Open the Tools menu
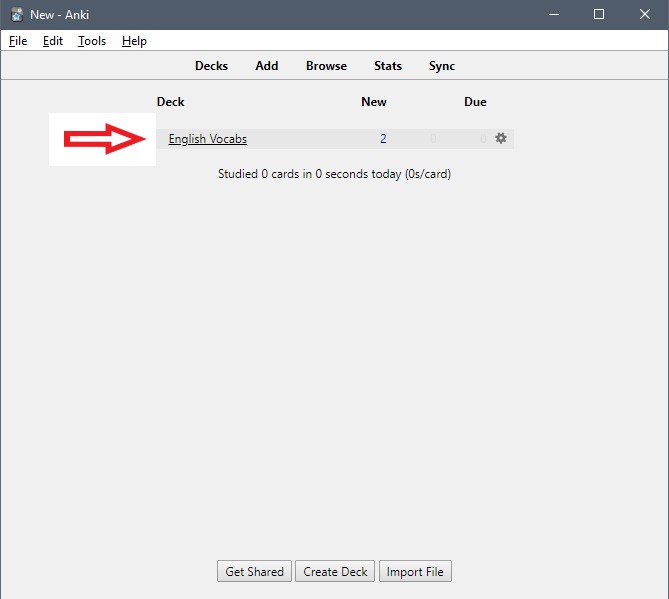 (92, 41)
